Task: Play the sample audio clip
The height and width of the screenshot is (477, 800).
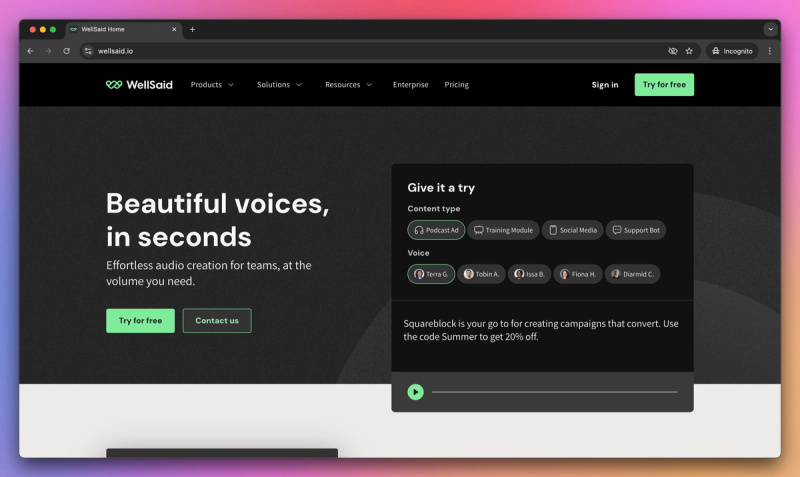Action: point(415,392)
